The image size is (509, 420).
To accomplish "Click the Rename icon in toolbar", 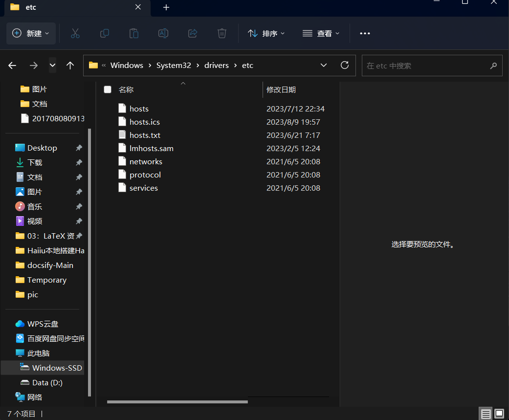I will click(163, 33).
